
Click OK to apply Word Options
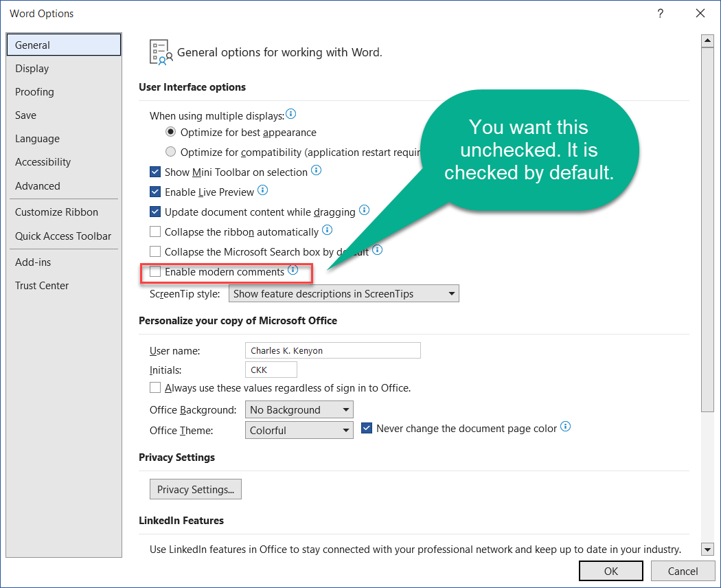610,571
